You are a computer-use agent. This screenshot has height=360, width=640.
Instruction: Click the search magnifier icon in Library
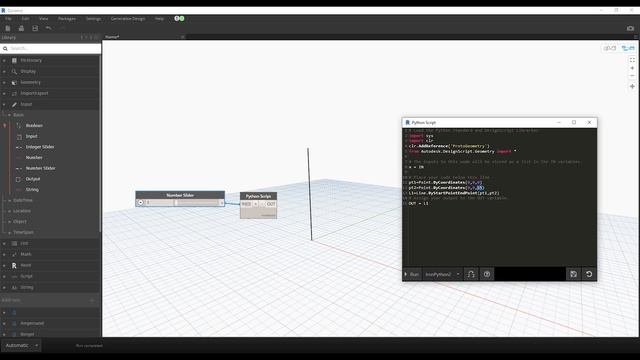point(5,49)
